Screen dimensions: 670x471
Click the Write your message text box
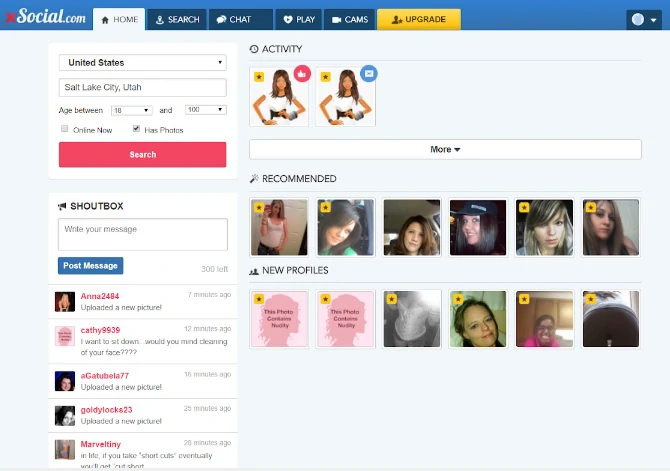143,235
